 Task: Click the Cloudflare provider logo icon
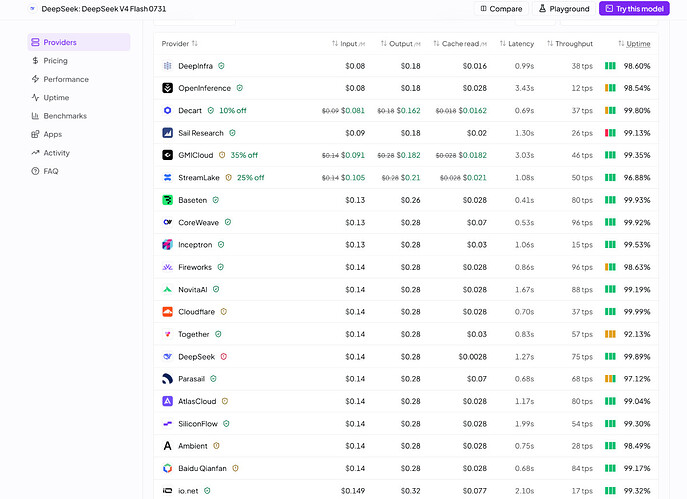click(x=167, y=311)
